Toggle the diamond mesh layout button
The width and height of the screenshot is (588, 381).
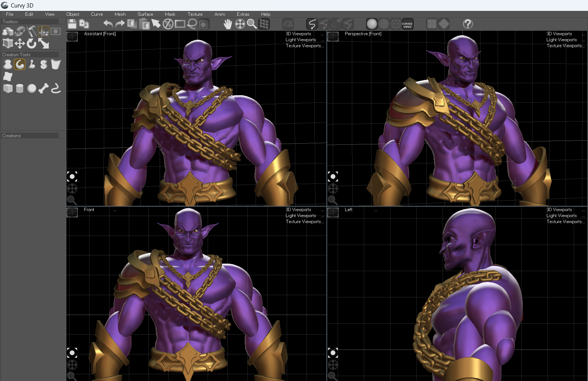[444, 24]
